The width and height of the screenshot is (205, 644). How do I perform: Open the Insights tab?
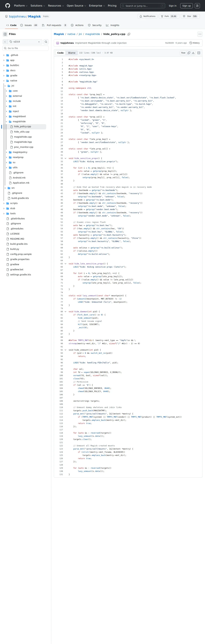(x=113, y=25)
